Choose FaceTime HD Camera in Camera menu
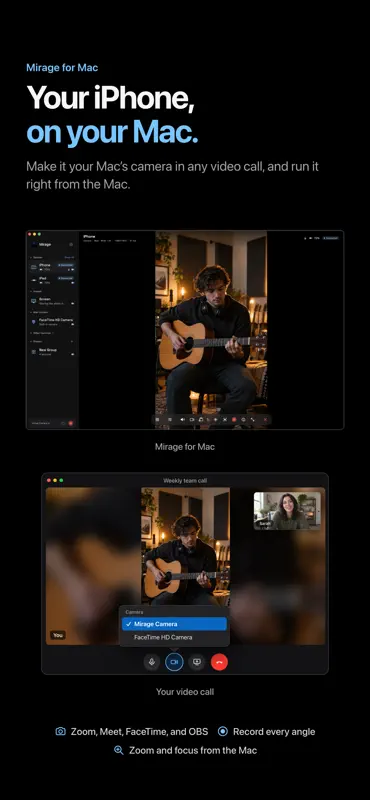Viewport: 370px width, 800px height. [174, 637]
